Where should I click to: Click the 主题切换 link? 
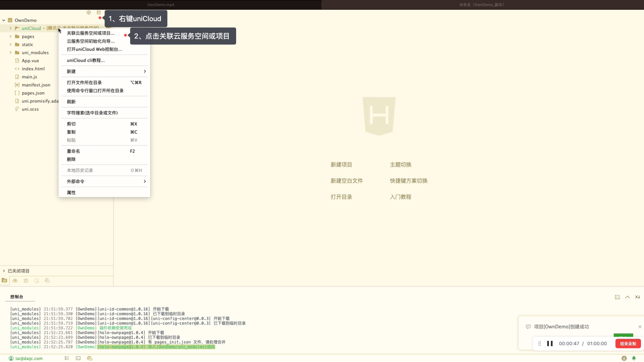(x=400, y=165)
